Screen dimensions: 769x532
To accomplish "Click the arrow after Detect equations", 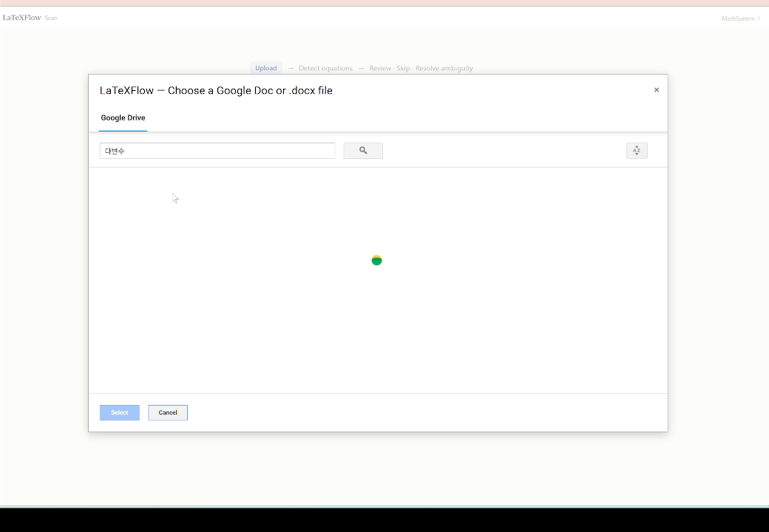I will pyautogui.click(x=361, y=68).
